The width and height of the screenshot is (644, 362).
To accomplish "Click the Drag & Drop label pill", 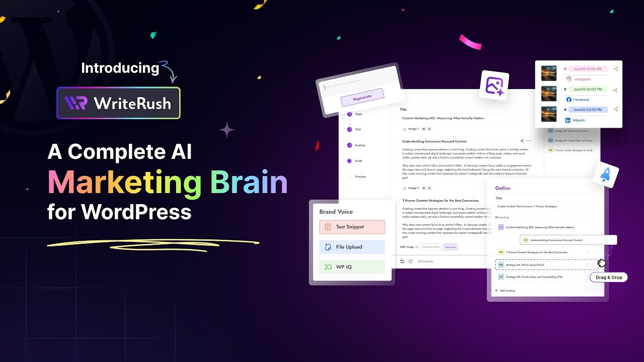I will click(x=609, y=277).
